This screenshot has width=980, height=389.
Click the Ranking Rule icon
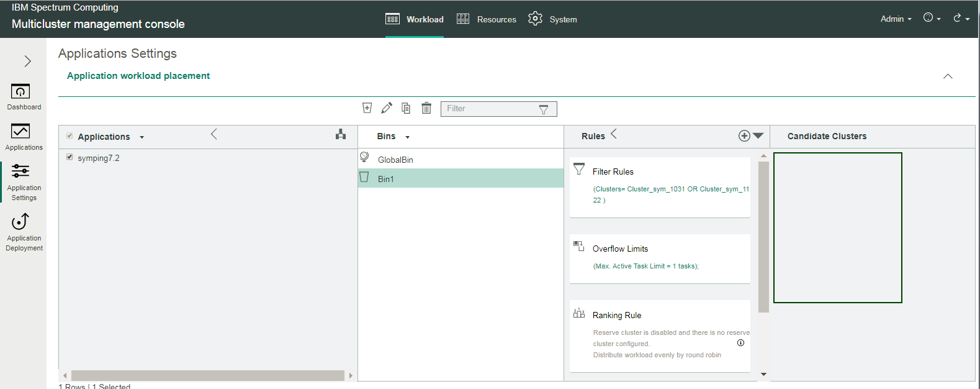pyautogui.click(x=579, y=313)
